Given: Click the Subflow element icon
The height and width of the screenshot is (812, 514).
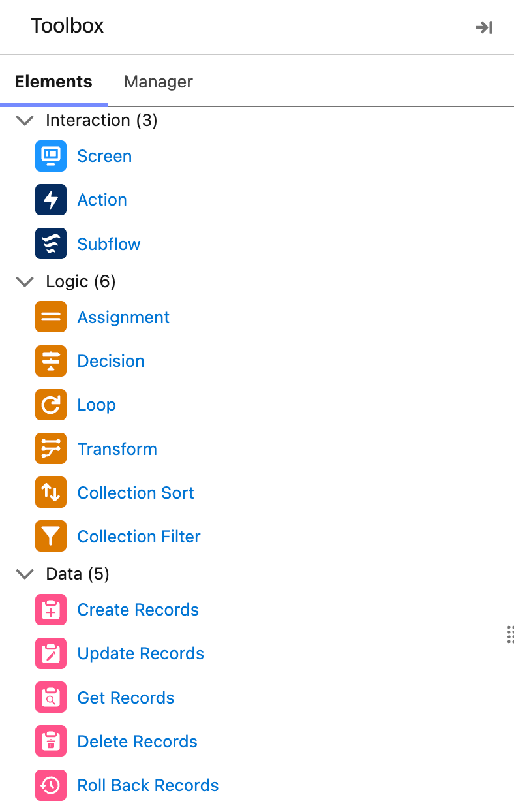Looking at the screenshot, I should (x=51, y=244).
